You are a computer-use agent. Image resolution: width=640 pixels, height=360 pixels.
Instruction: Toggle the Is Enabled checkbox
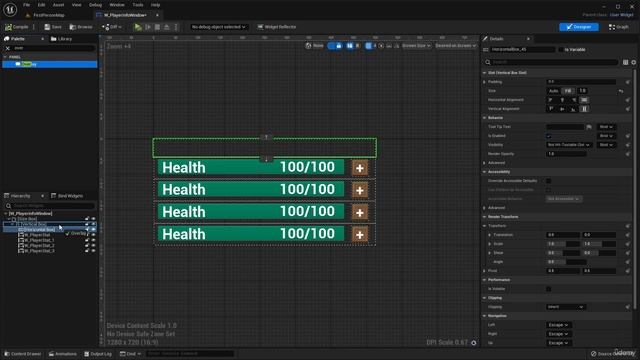pyautogui.click(x=549, y=136)
